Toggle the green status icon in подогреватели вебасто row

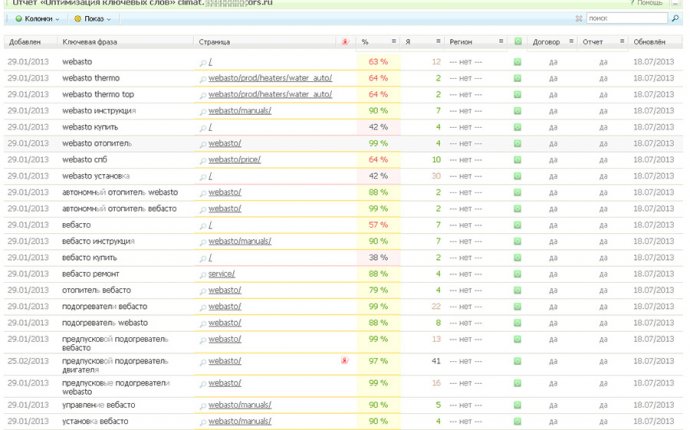(x=518, y=307)
